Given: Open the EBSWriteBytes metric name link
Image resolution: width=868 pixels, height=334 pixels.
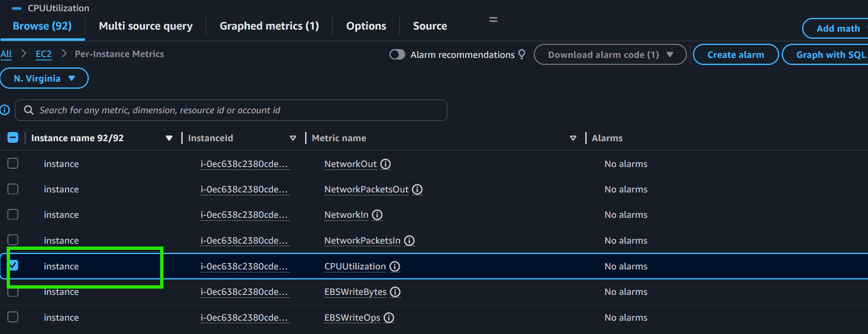Looking at the screenshot, I should pyautogui.click(x=356, y=292).
